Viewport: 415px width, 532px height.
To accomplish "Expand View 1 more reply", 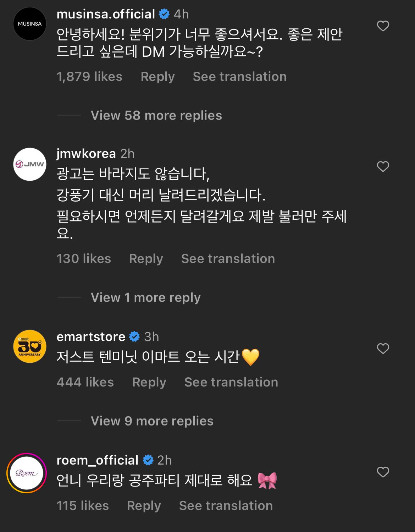I will [x=145, y=297].
